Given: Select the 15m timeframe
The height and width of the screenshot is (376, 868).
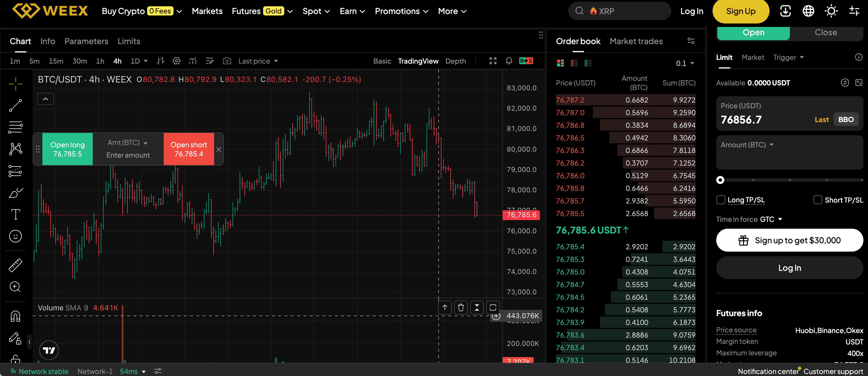Looking at the screenshot, I should click(56, 61).
